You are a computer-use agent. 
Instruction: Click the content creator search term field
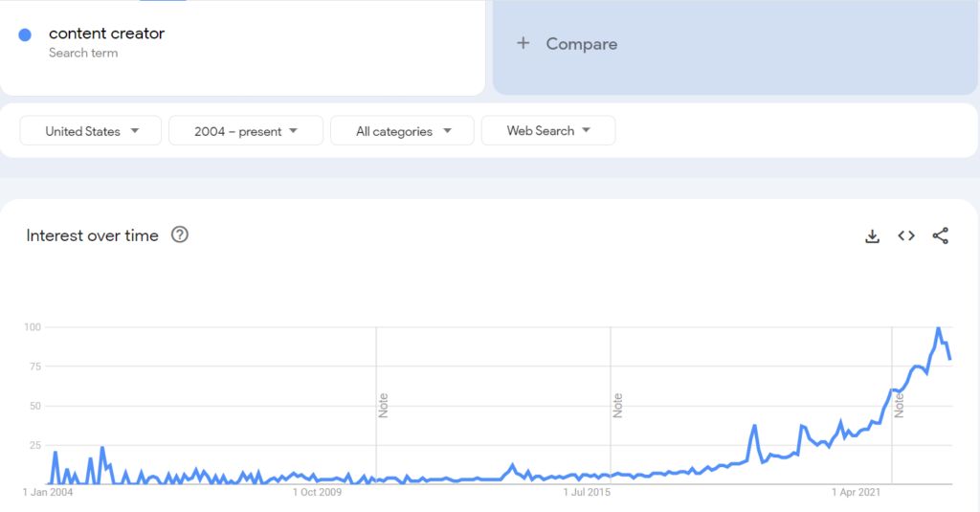[x=106, y=33]
